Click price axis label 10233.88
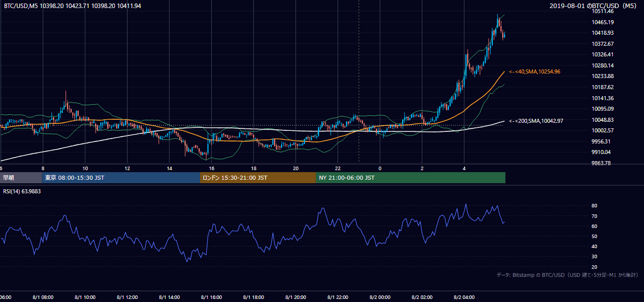Image resolution: width=644 pixels, height=302 pixels. pos(602,76)
